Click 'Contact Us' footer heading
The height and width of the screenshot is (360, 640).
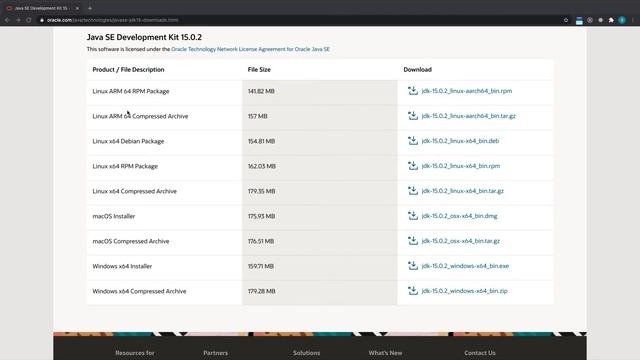(480, 353)
